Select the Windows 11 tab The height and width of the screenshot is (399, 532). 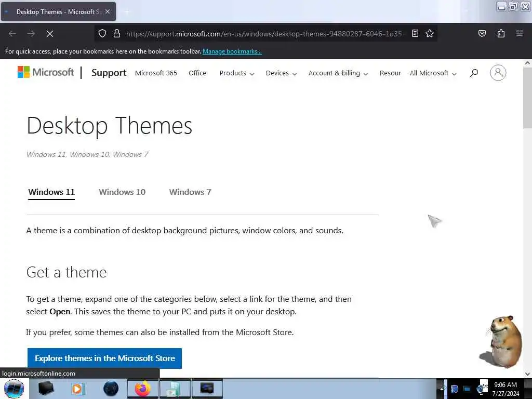tap(51, 192)
